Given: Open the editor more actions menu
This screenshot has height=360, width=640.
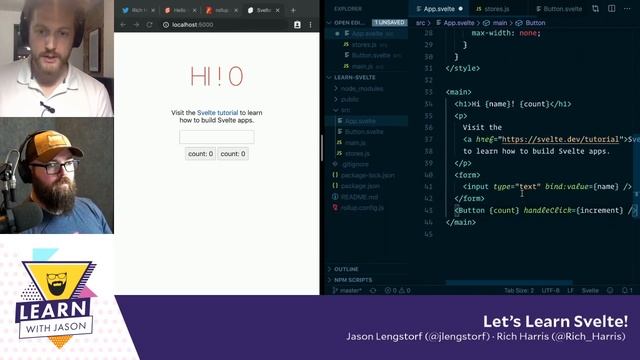Looking at the screenshot, I should click(x=627, y=9).
